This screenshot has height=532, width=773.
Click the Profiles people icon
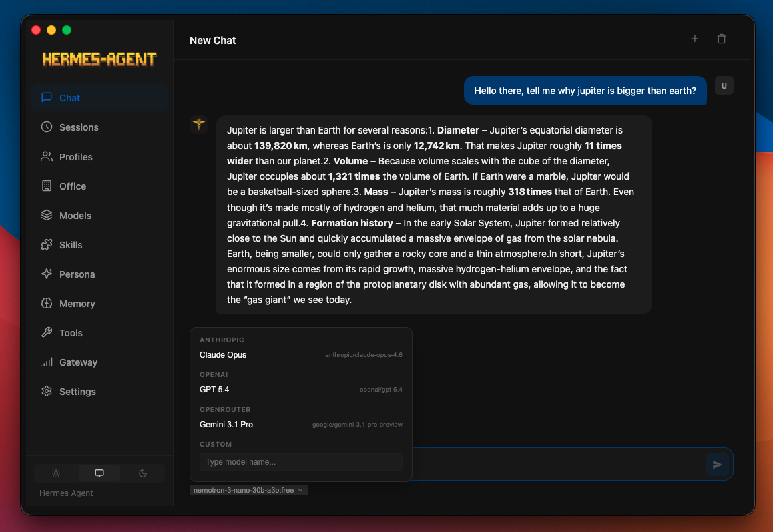tap(47, 157)
